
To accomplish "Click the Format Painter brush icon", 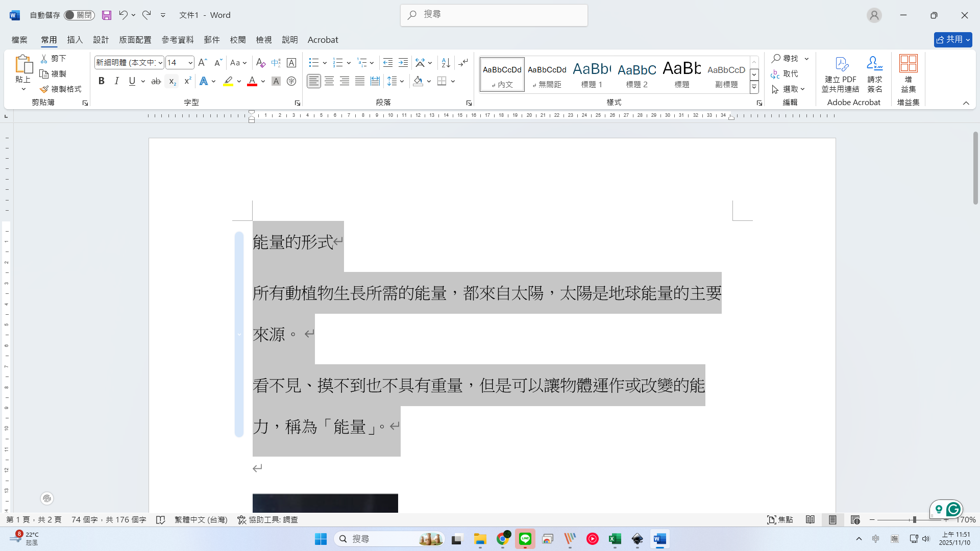I will click(x=44, y=89).
